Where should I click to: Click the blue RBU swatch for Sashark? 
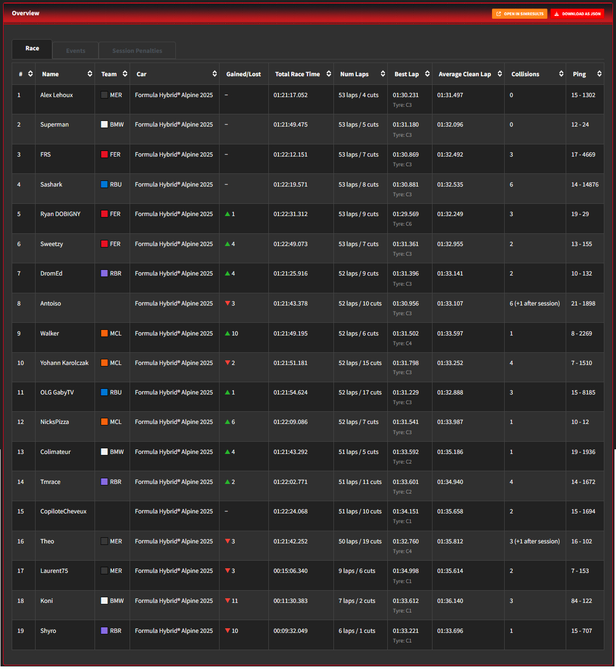[x=104, y=185]
